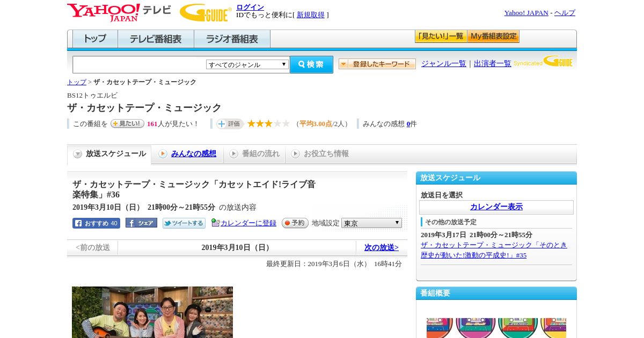This screenshot has width=644, height=338.
Task: Click the Facebook シェア button
Action: point(141,223)
